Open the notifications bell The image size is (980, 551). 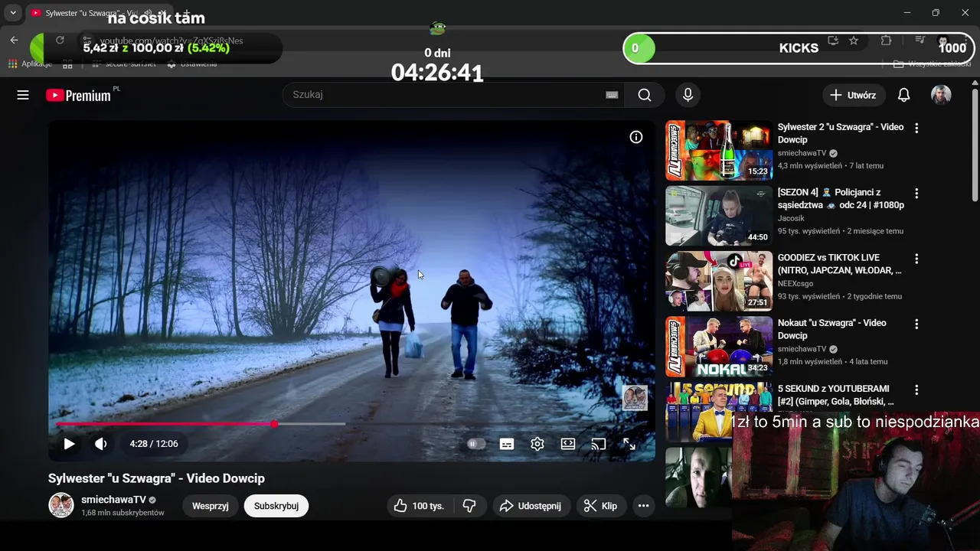(903, 95)
